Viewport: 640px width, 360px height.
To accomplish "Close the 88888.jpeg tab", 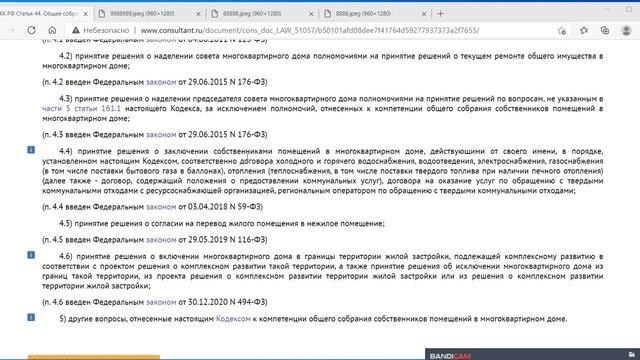I will pyautogui.click(x=311, y=14).
